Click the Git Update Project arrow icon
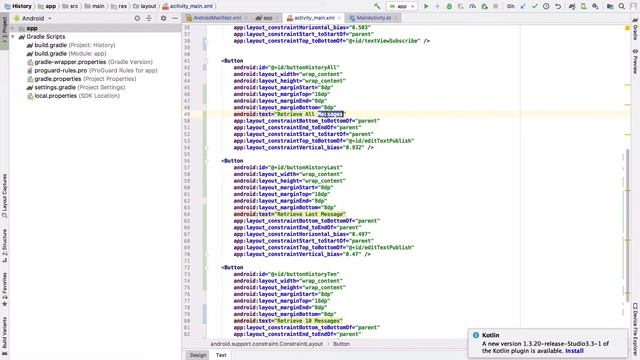The width and height of the screenshot is (640, 360). pos(523,6)
